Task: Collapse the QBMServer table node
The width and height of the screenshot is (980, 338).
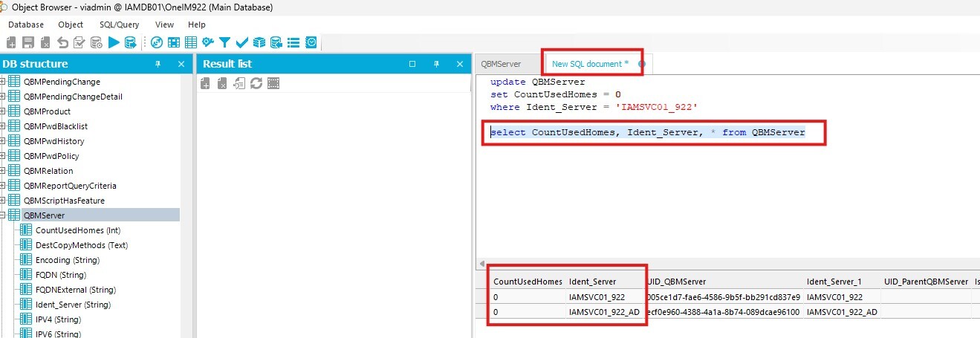Action: (3, 215)
